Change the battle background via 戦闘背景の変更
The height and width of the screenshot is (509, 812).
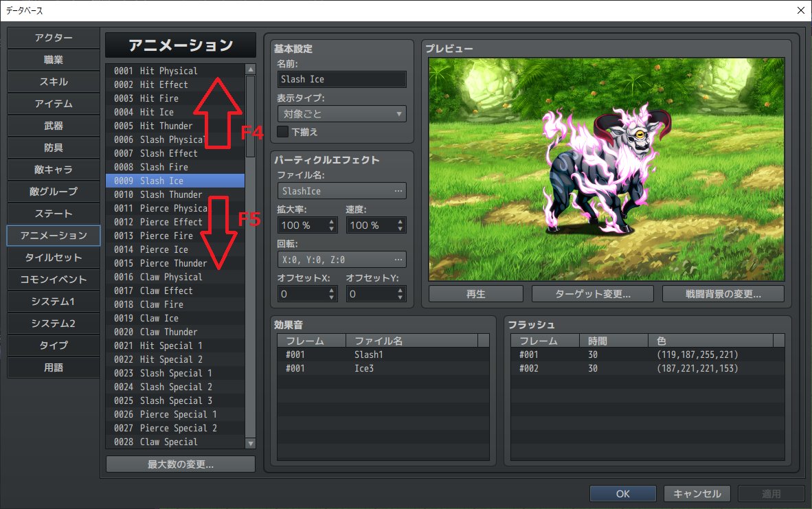tap(722, 293)
